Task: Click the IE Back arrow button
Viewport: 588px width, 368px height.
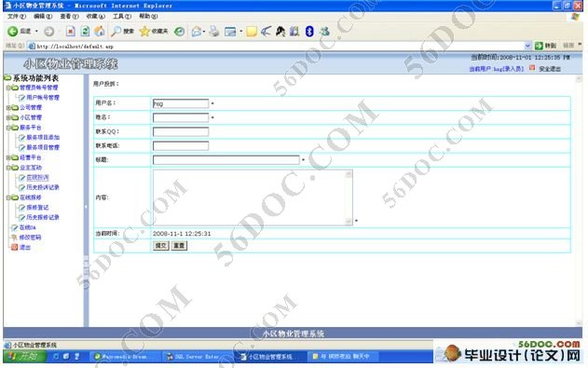Action: pos(12,32)
